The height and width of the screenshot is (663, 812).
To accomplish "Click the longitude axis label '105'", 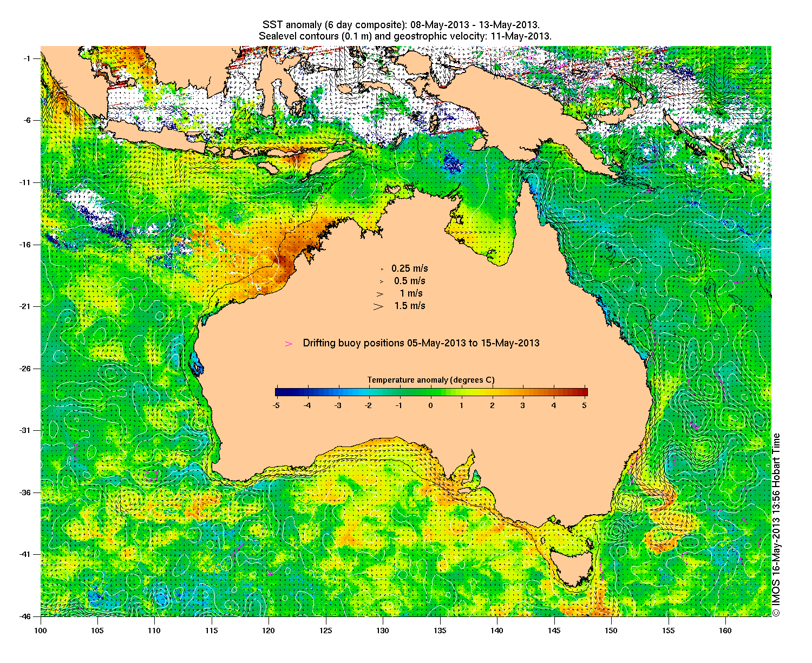I will click(97, 631).
